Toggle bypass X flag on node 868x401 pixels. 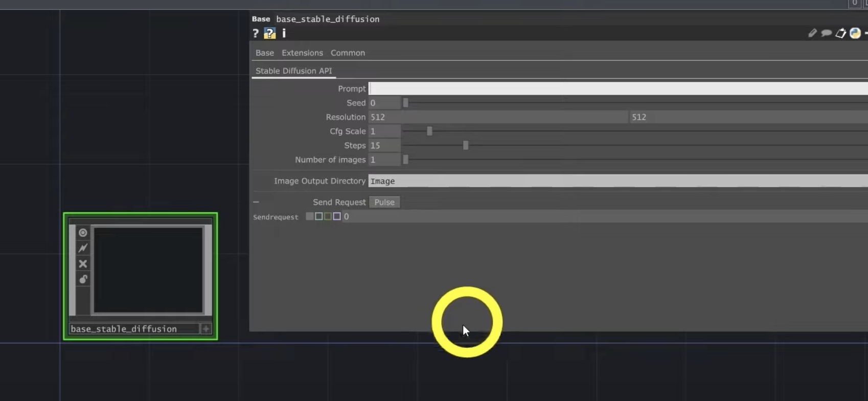pos(83,264)
